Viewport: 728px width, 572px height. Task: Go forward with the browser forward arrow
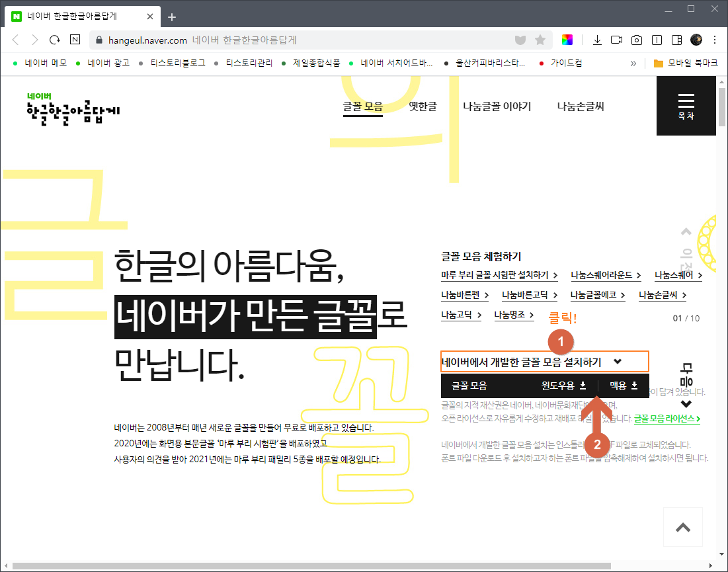[x=35, y=40]
